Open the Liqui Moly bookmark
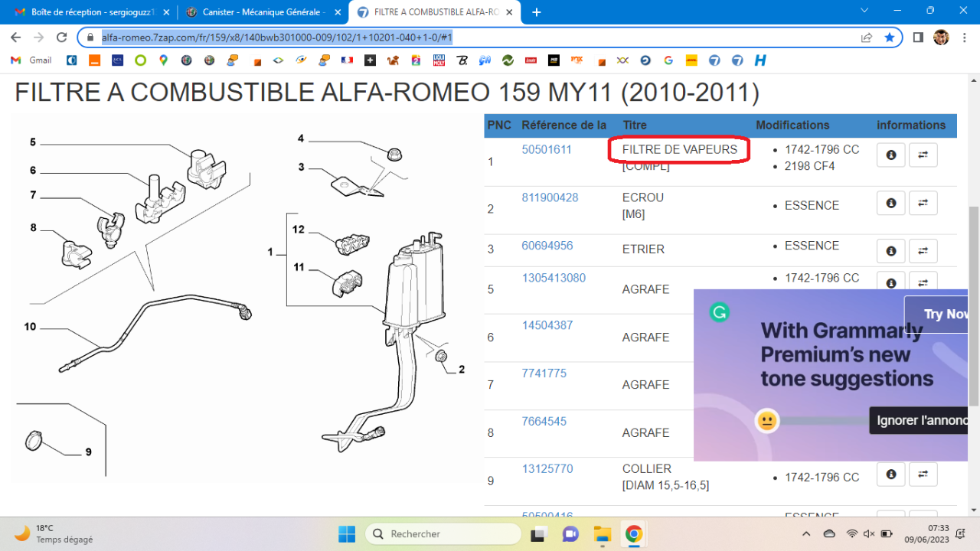Screen dimensions: 980x551 [439, 60]
